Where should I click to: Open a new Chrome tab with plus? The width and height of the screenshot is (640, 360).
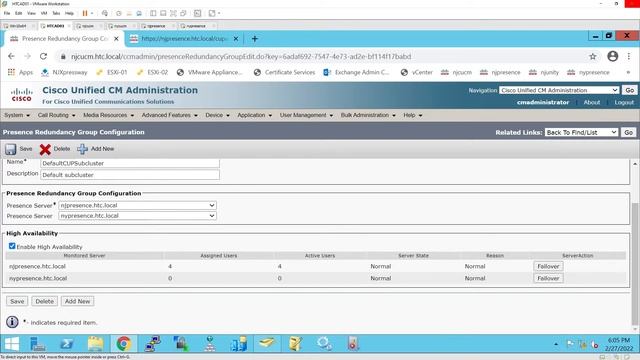point(255,39)
